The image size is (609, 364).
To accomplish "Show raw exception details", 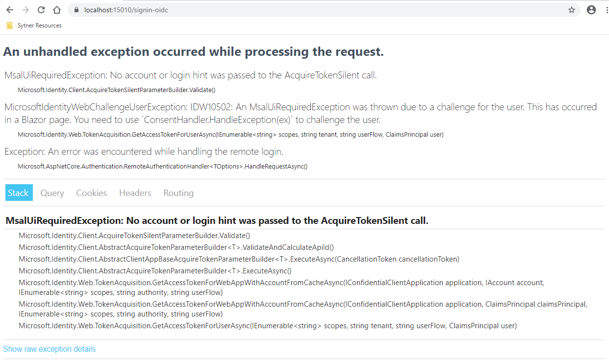I will pos(50,349).
